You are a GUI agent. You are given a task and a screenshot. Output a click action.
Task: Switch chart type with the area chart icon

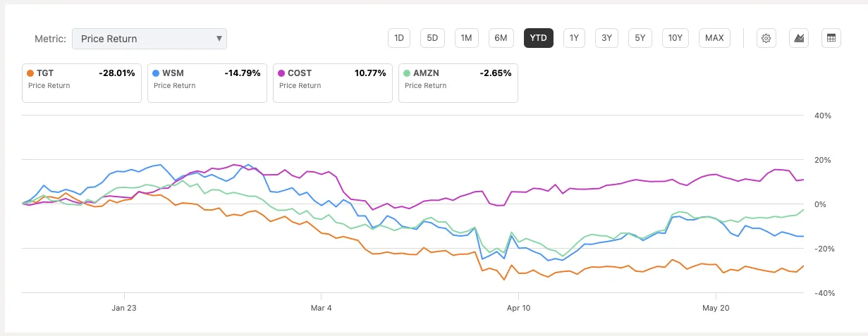point(799,38)
